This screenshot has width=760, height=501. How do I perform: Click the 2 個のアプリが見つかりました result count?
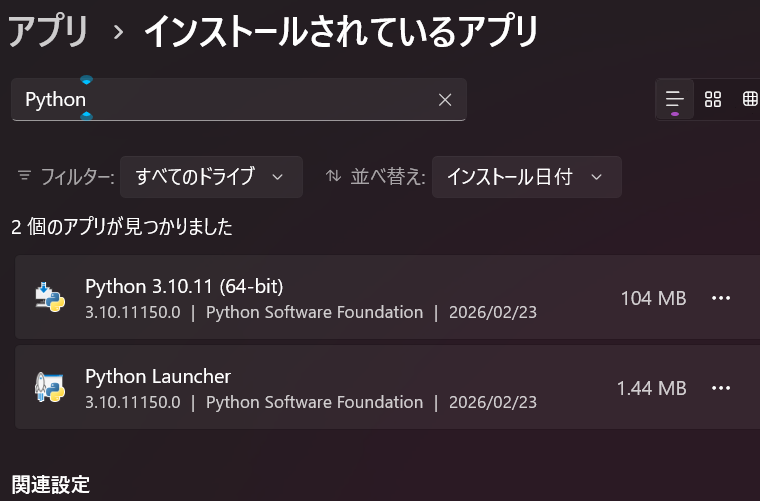(122, 227)
